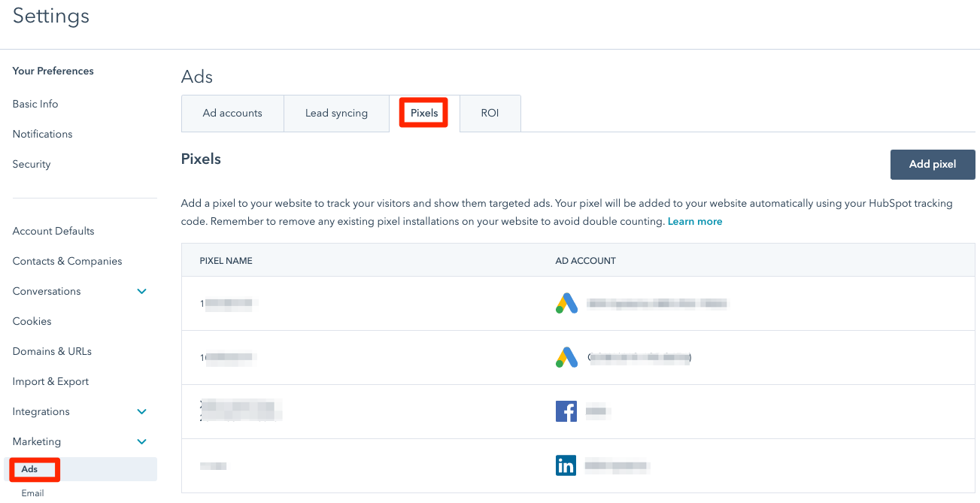Follow the Learn more link
980x503 pixels.
[695, 222]
